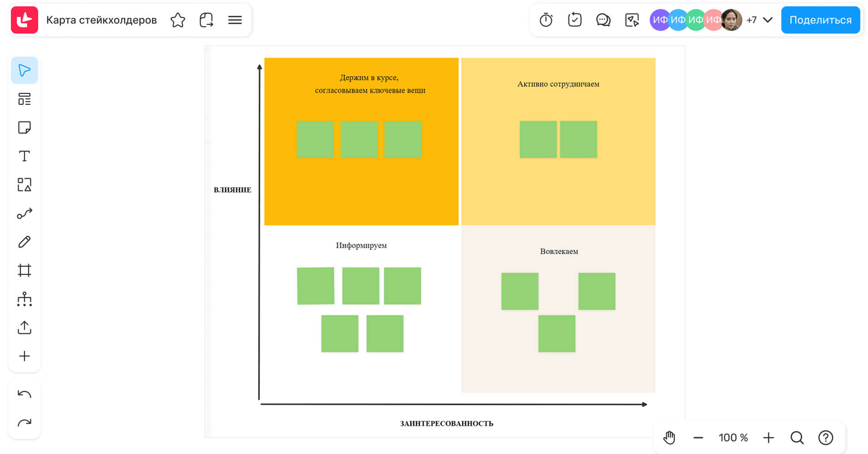Open the hamburger main menu

[235, 20]
